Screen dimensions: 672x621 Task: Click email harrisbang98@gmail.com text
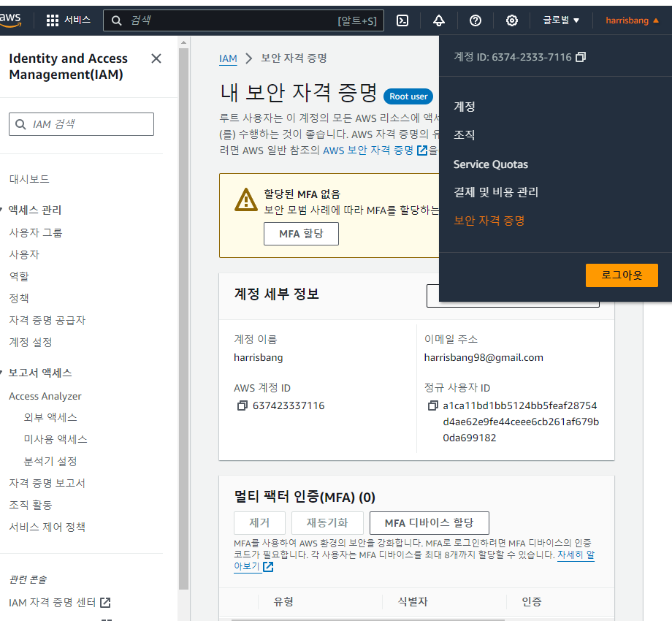[484, 357]
